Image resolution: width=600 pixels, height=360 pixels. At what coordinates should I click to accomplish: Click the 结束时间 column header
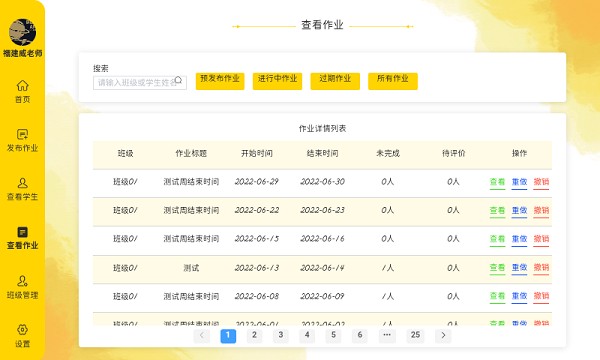point(323,153)
